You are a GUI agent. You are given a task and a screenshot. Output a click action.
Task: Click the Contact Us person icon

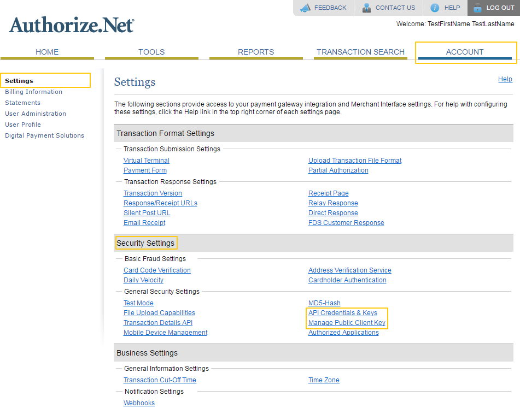366,8
